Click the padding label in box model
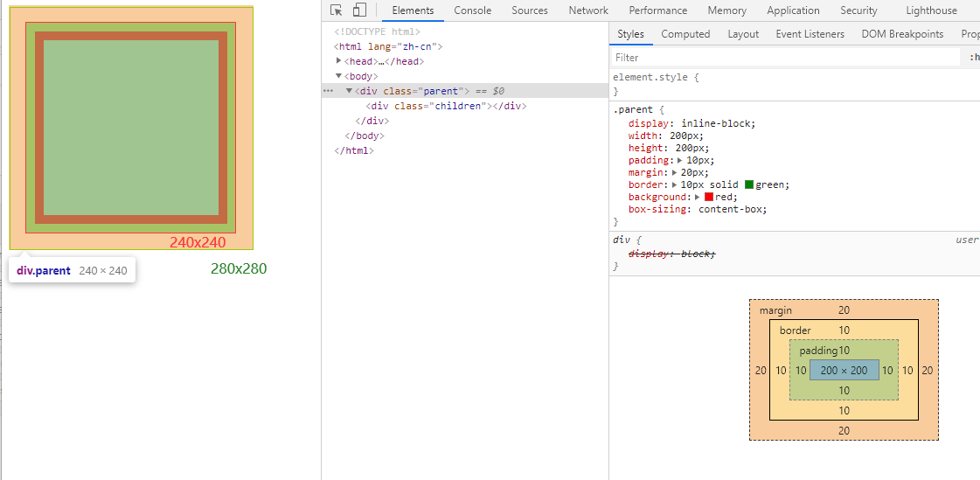980x480 pixels. point(819,351)
